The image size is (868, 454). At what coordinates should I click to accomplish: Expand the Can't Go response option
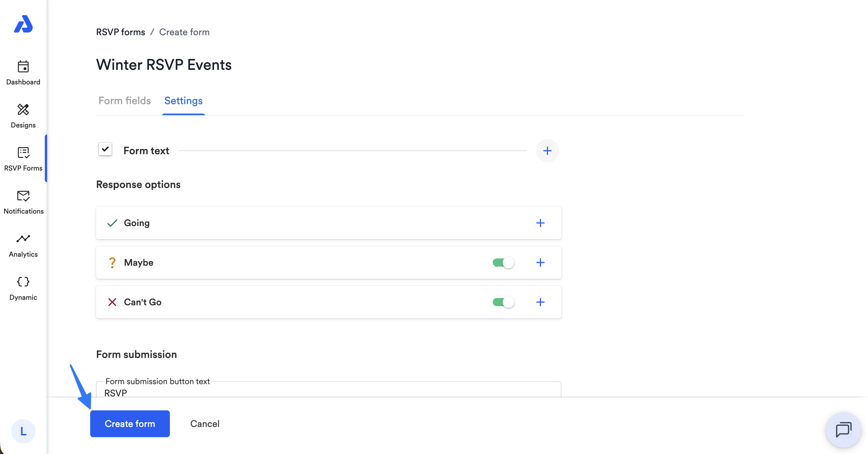tap(540, 302)
